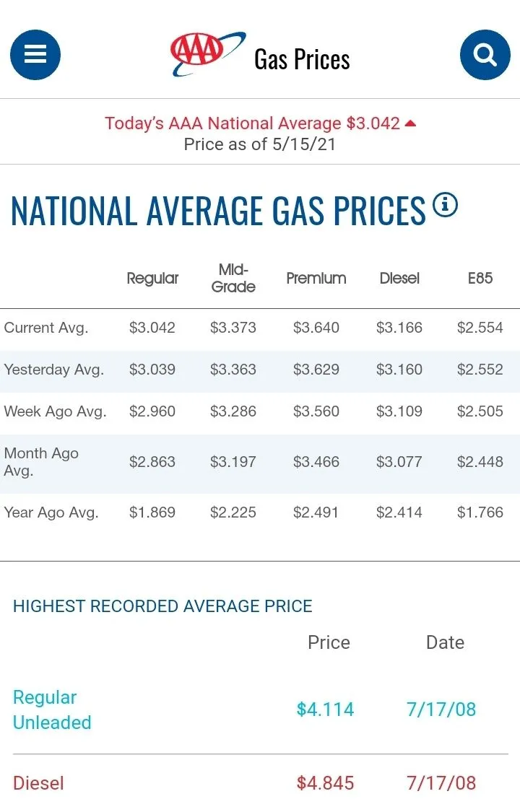Open the hamburger menu
Image resolution: width=520 pixels, height=812 pixels.
click(35, 55)
